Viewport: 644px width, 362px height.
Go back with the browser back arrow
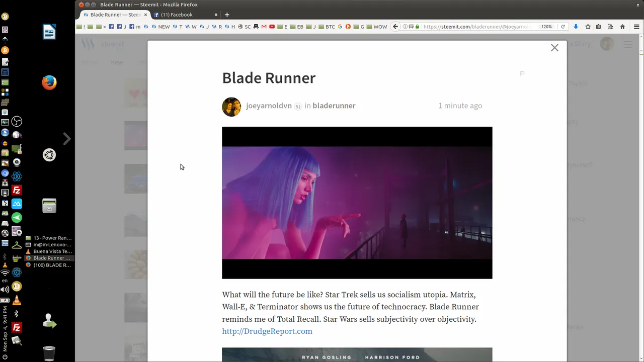395,27
